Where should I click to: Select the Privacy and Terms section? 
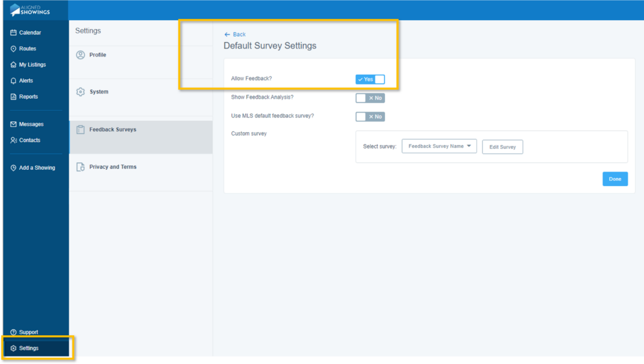pyautogui.click(x=113, y=167)
